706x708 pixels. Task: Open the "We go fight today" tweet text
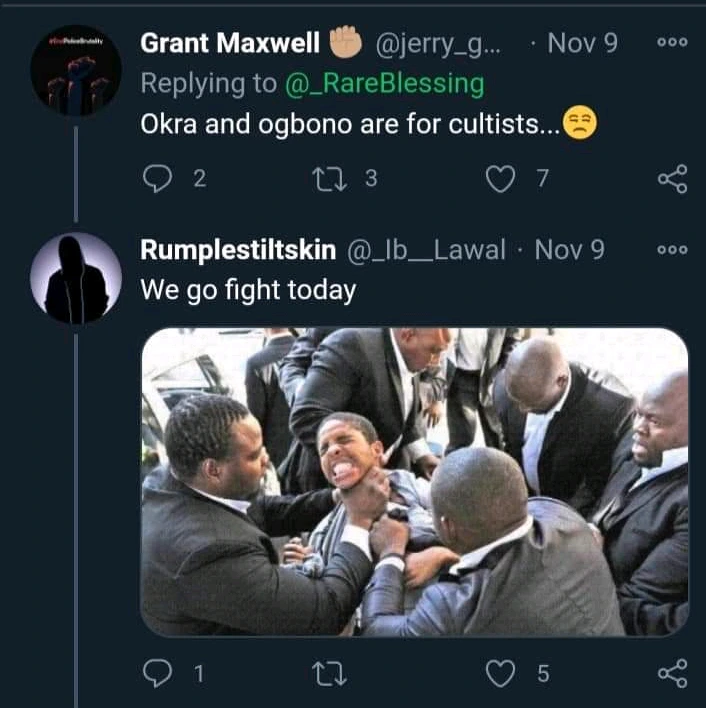[248, 291]
